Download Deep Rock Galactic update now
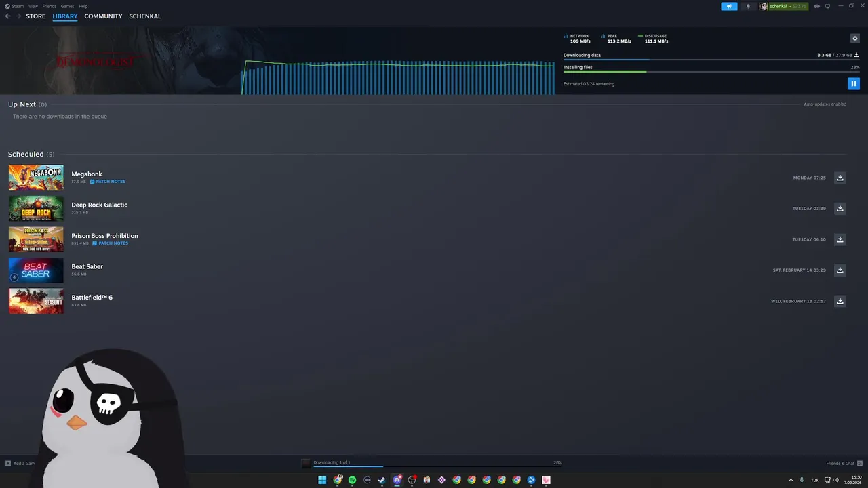Viewport: 868px width, 488px height. (x=840, y=209)
